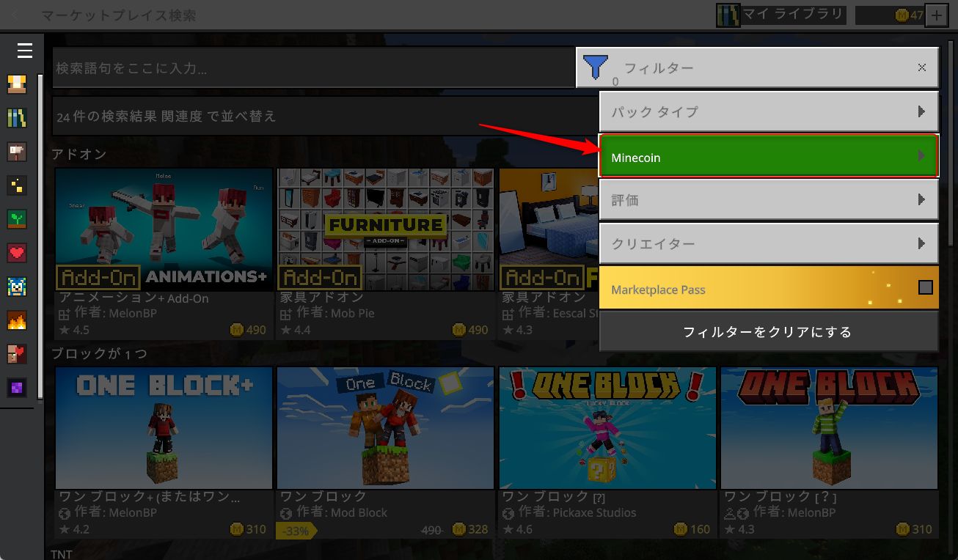The image size is (958, 560).
Task: Click the price 490 on アニメーション+ card
Action: 256,330
